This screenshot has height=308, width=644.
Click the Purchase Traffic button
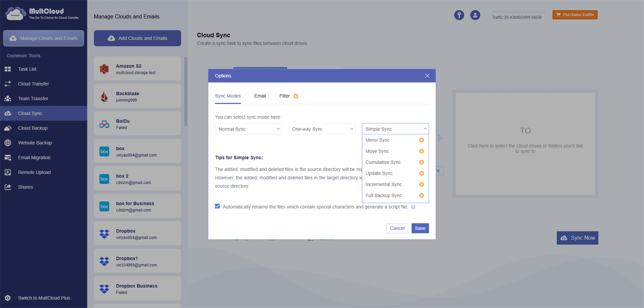(575, 15)
